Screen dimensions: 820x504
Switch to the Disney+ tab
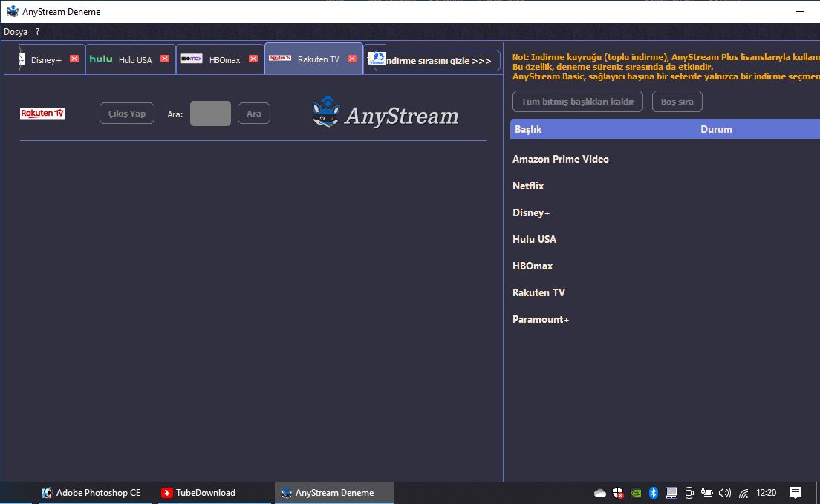46,59
